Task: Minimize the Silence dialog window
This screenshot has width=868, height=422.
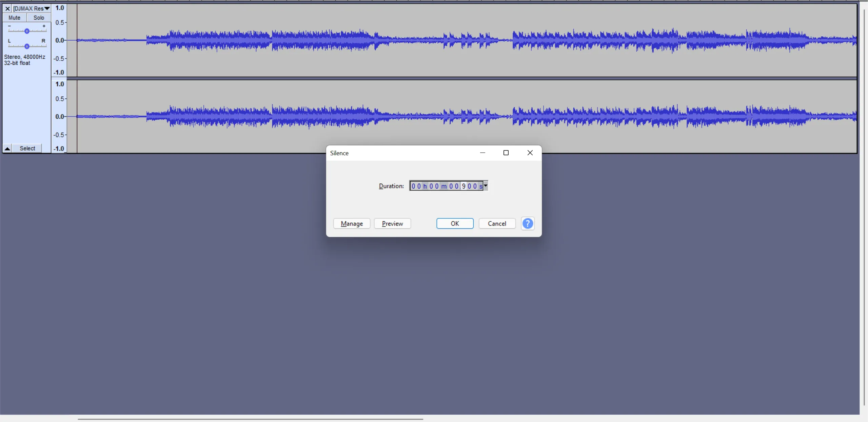Action: pyautogui.click(x=482, y=153)
